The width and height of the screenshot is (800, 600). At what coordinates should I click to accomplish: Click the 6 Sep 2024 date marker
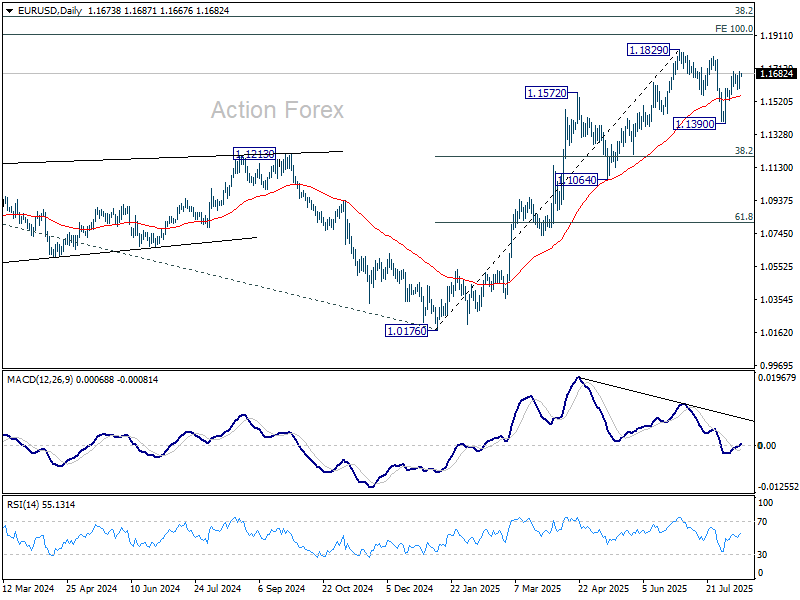(282, 588)
